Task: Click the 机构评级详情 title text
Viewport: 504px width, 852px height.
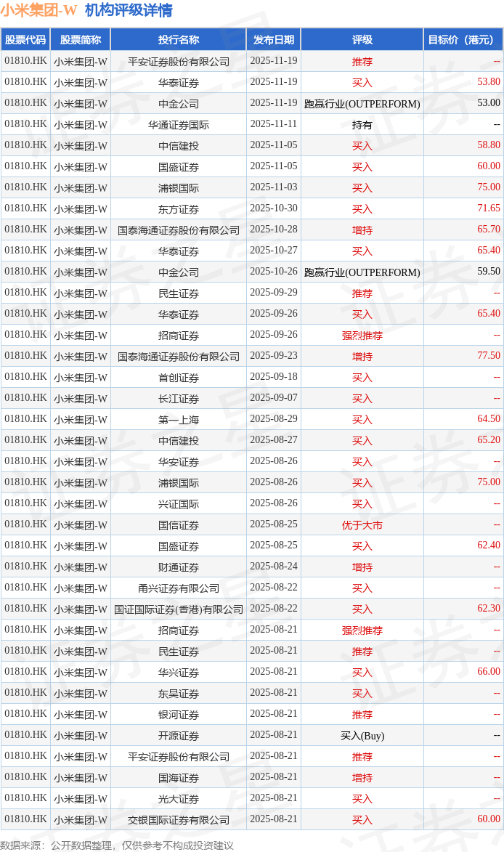Action: 129,9
